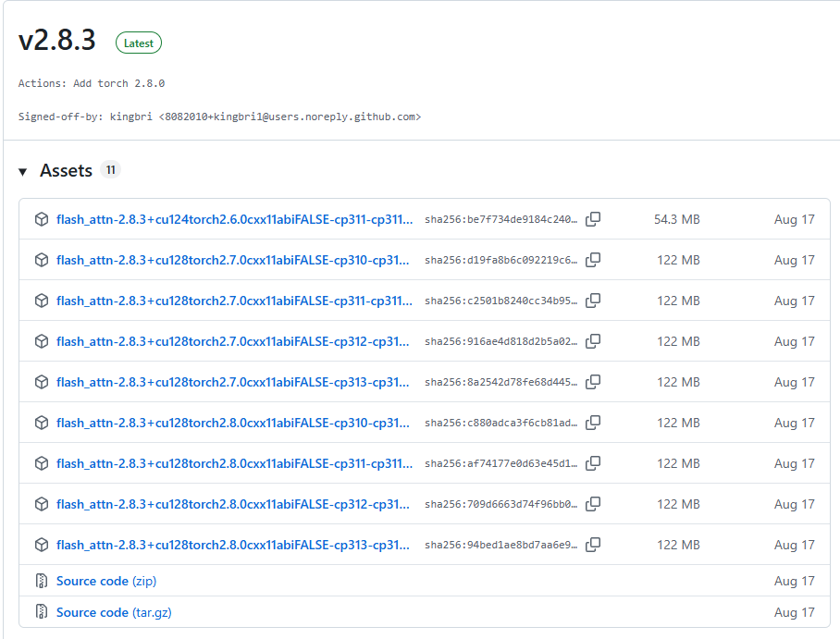Screen dimensions: 840x639
Task: Copy the checksum of the last torch2.8.0 cp313 wheel
Action: pyautogui.click(x=593, y=545)
